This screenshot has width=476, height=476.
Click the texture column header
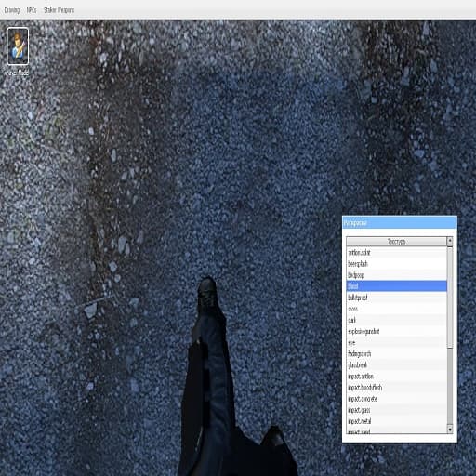click(396, 242)
